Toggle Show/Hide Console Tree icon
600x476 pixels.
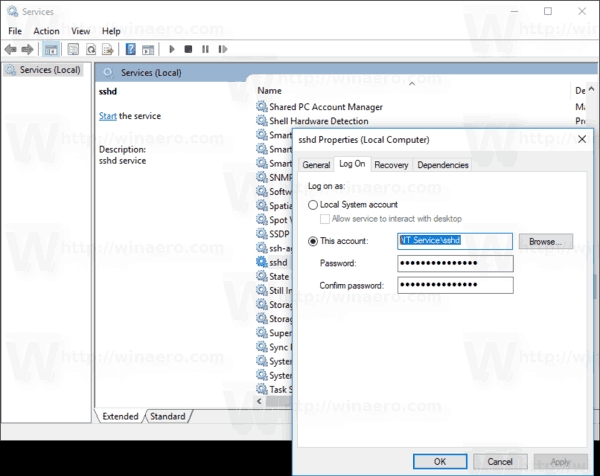51,48
